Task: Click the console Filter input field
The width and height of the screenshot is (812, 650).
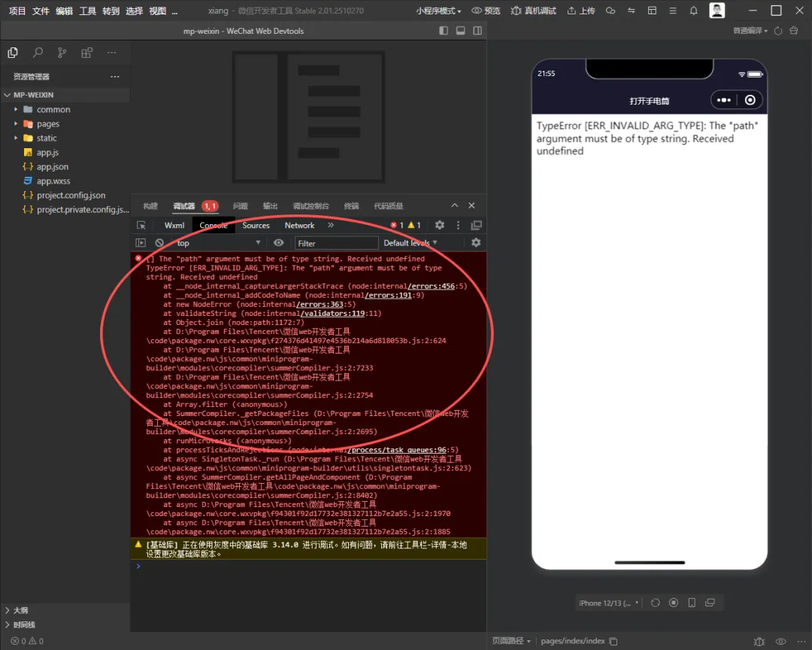Action: coord(336,243)
